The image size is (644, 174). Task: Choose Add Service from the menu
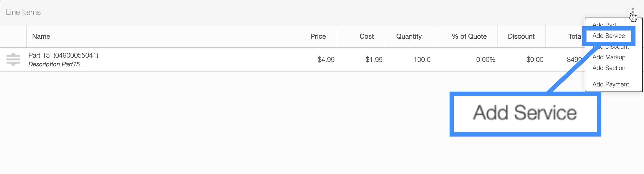608,36
